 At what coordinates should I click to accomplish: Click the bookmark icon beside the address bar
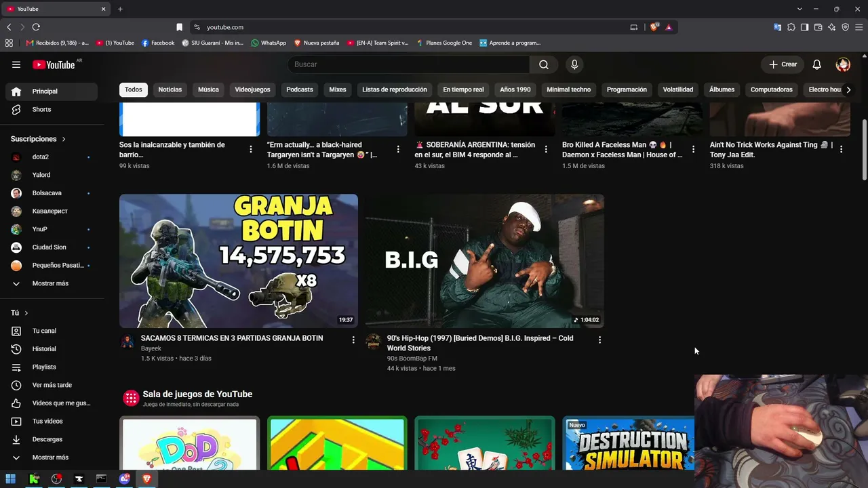(179, 27)
